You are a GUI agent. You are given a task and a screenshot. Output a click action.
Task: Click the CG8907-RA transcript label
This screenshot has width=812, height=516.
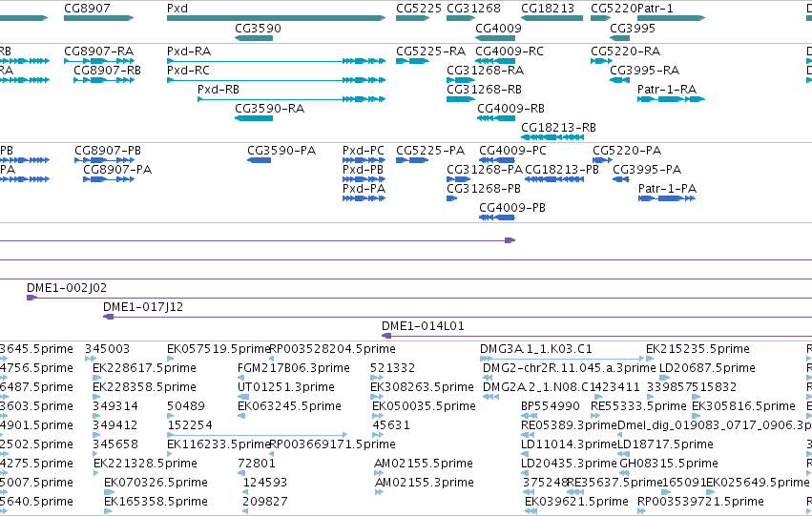click(98, 52)
